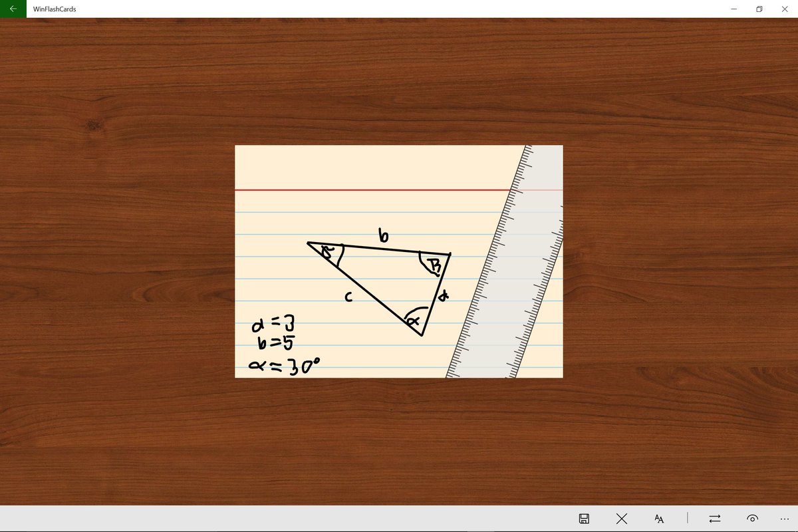Select the ruler tool on the card
Screen dimensions: 798x532
[x=505, y=261]
